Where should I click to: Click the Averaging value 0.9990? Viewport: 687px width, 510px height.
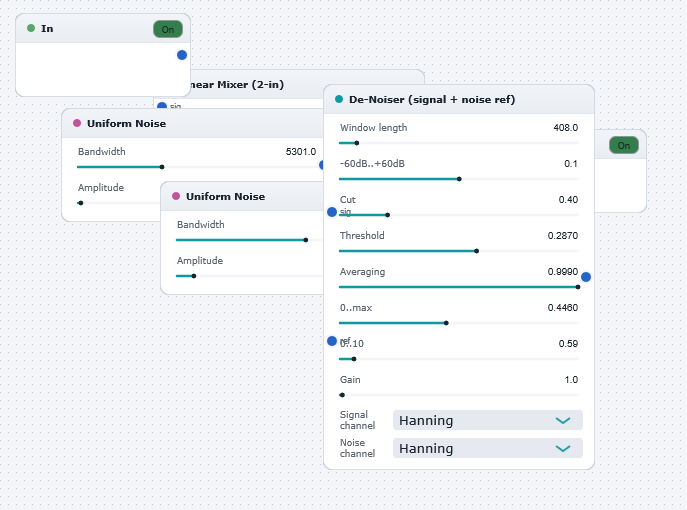563,272
